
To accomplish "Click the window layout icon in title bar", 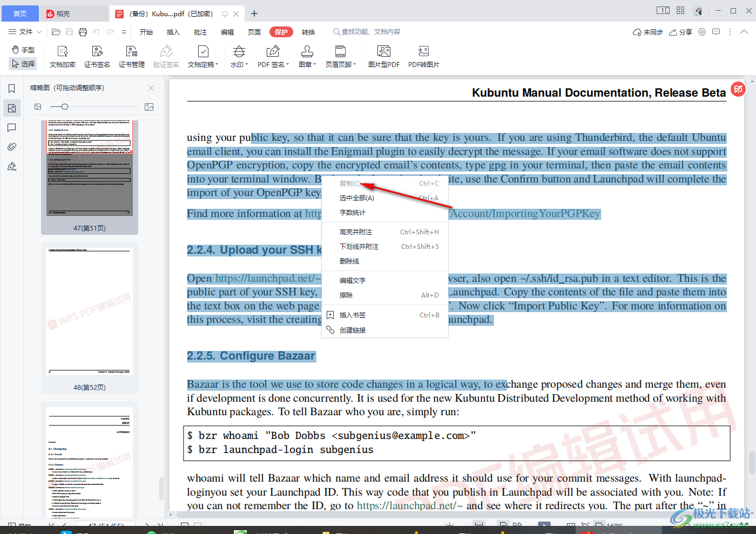I will click(663, 10).
